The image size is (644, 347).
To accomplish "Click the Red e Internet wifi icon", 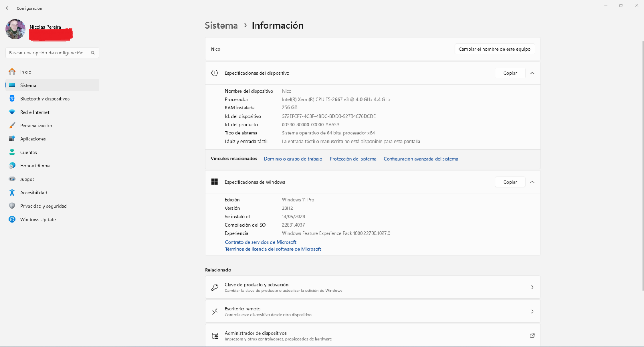I will point(12,112).
